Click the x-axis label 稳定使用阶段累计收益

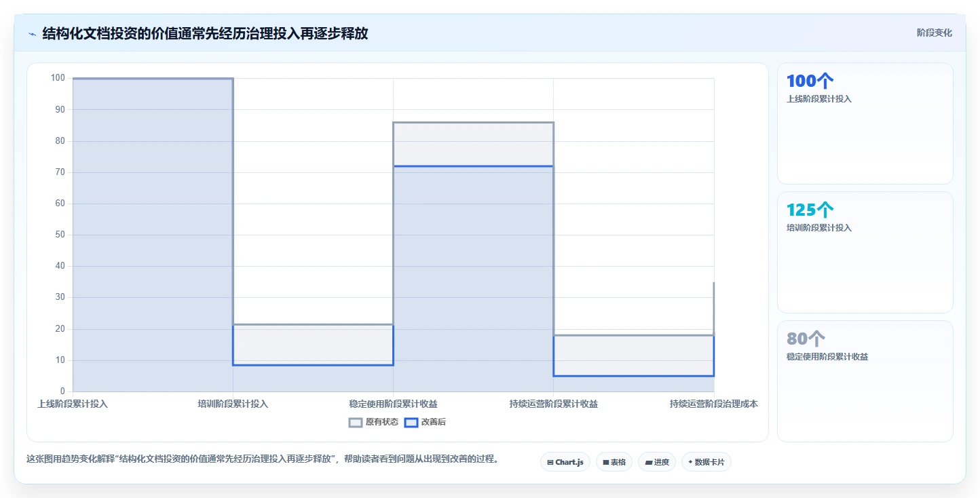point(393,404)
